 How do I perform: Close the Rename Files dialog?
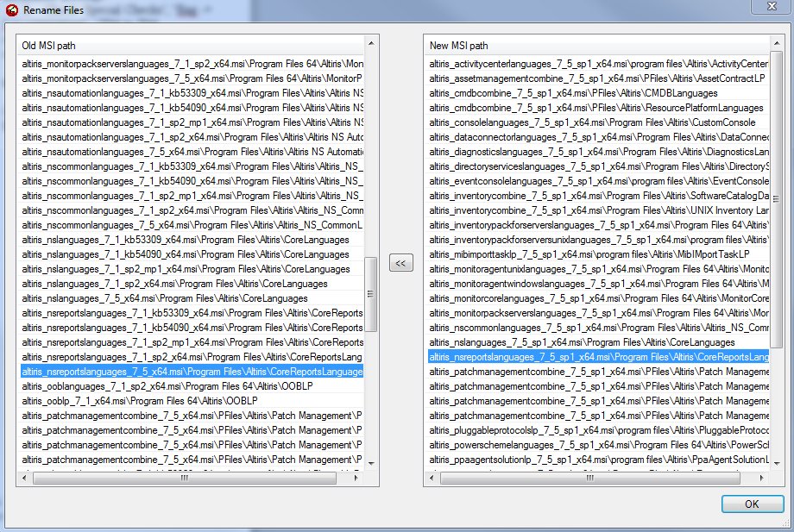click(772, 6)
